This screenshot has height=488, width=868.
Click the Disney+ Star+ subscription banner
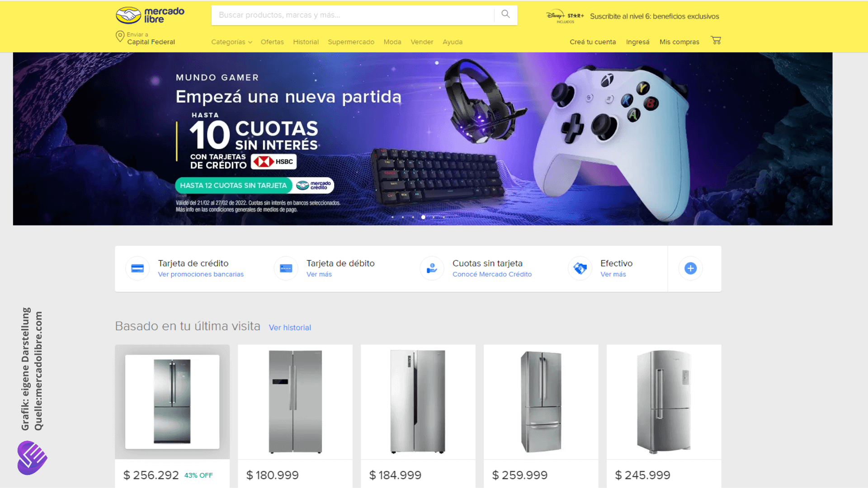pos(633,16)
